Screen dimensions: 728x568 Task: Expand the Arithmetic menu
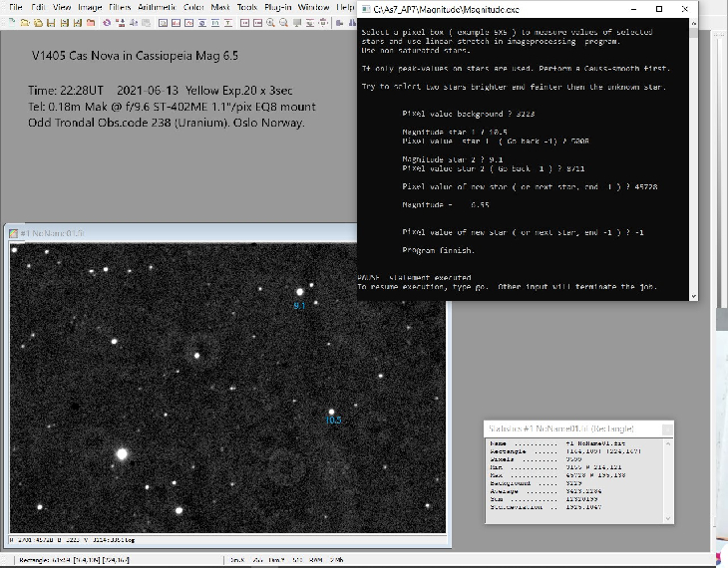point(155,7)
